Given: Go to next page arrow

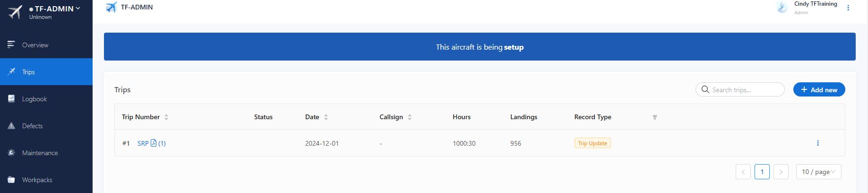Looking at the screenshot, I should click(781, 172).
